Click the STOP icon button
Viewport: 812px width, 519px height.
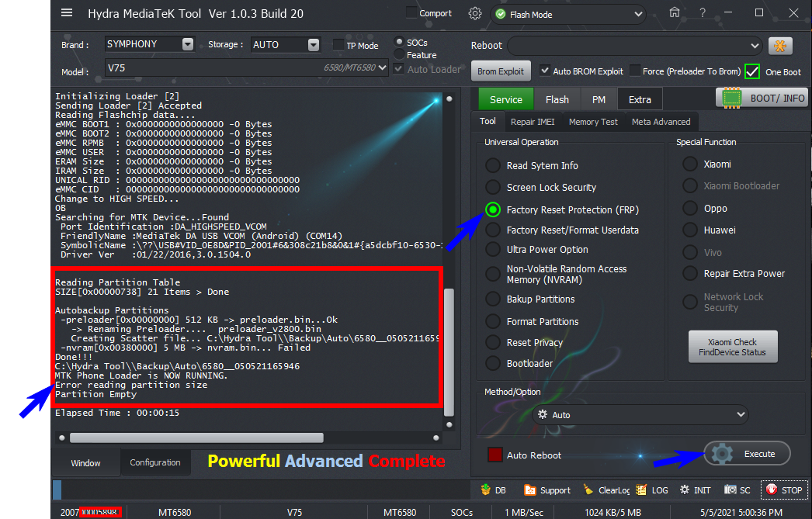(x=784, y=490)
